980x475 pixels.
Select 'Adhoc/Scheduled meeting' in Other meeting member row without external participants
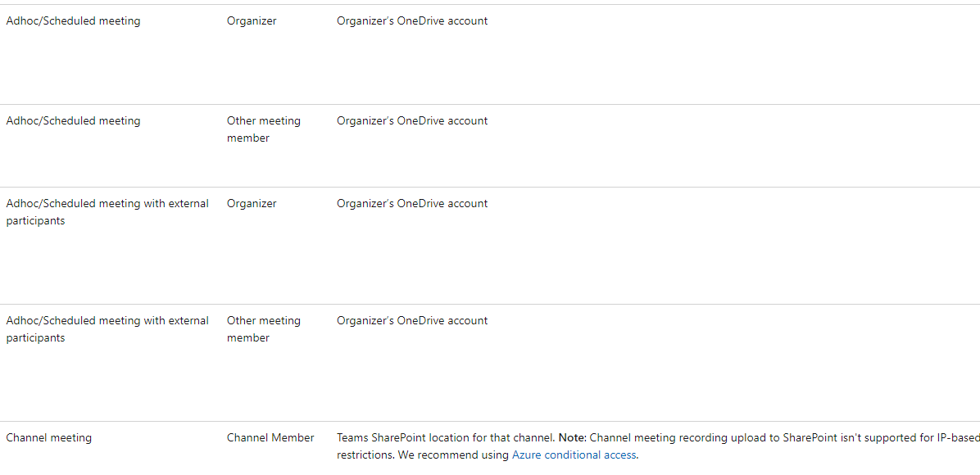point(73,120)
